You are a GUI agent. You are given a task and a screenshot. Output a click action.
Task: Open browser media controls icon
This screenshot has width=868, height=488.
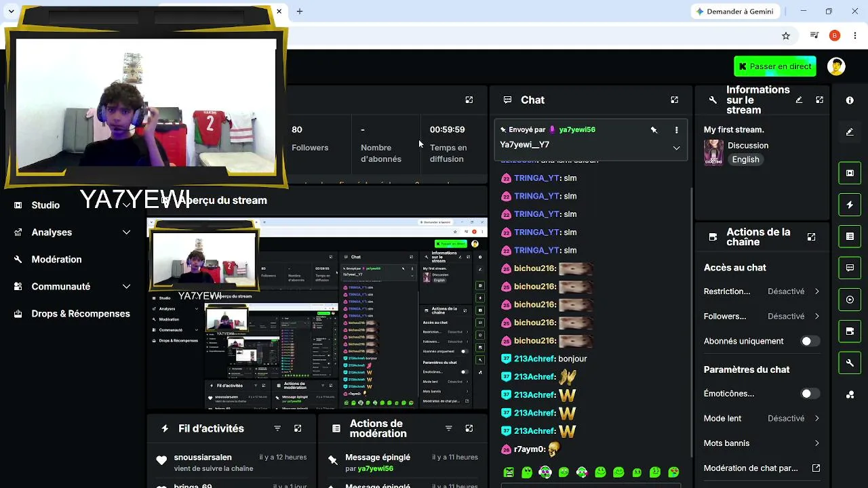point(814,35)
